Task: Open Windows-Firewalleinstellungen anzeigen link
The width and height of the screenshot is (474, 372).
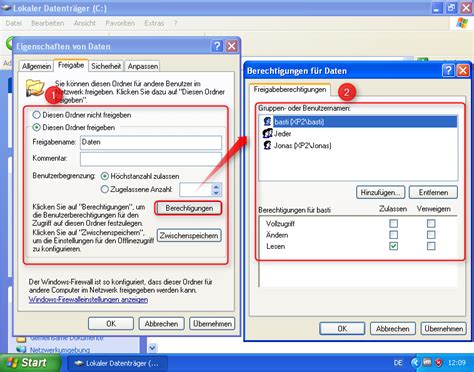Action: click(88, 299)
